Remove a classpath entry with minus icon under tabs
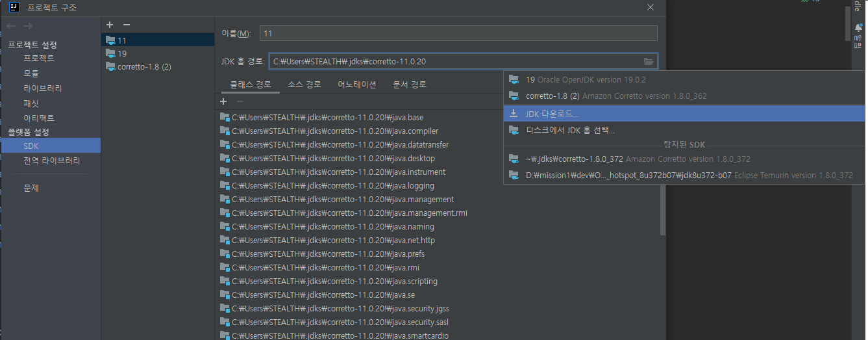This screenshot has width=868, height=340. pos(240,101)
